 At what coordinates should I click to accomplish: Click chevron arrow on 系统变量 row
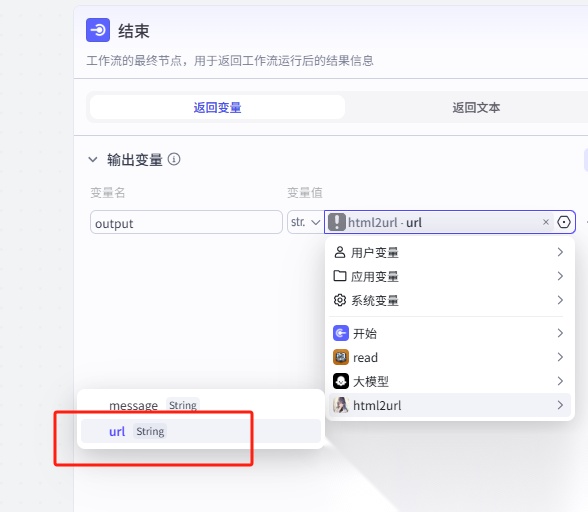[x=560, y=300]
